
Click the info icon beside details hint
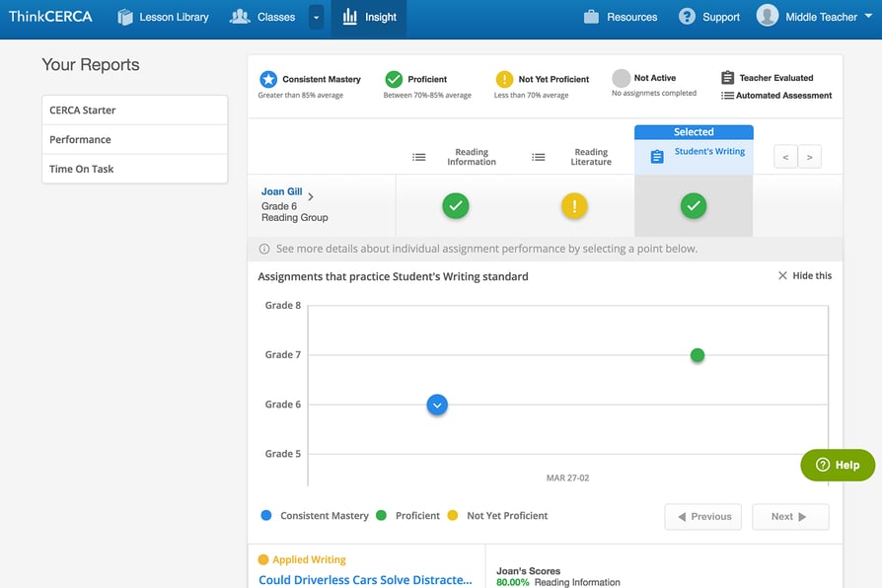[263, 249]
